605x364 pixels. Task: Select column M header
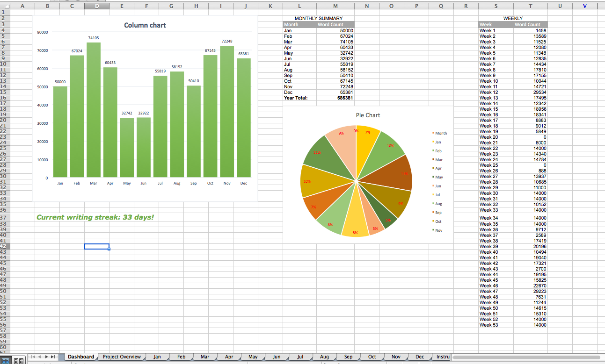335,6
